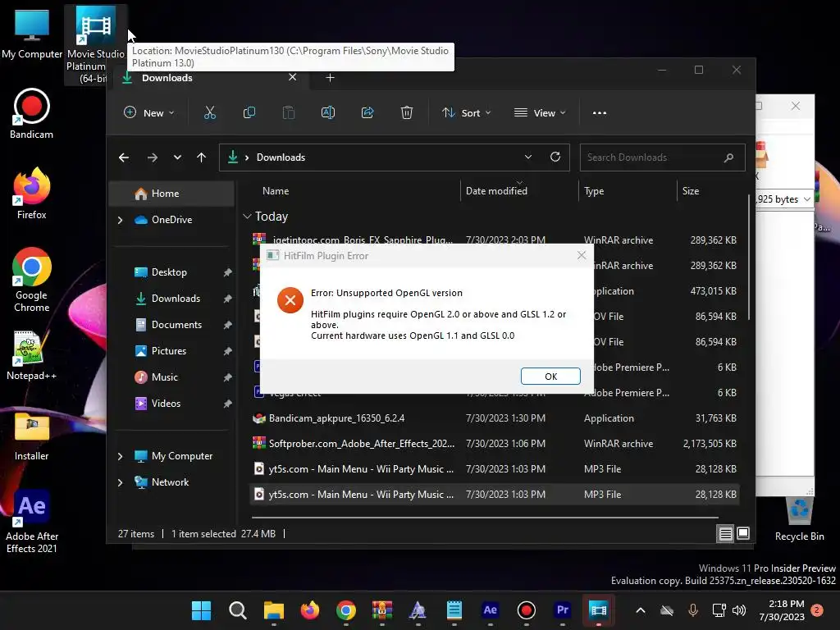Image resolution: width=840 pixels, height=630 pixels.
Task: Open the New dropdown menu
Action: 149,113
